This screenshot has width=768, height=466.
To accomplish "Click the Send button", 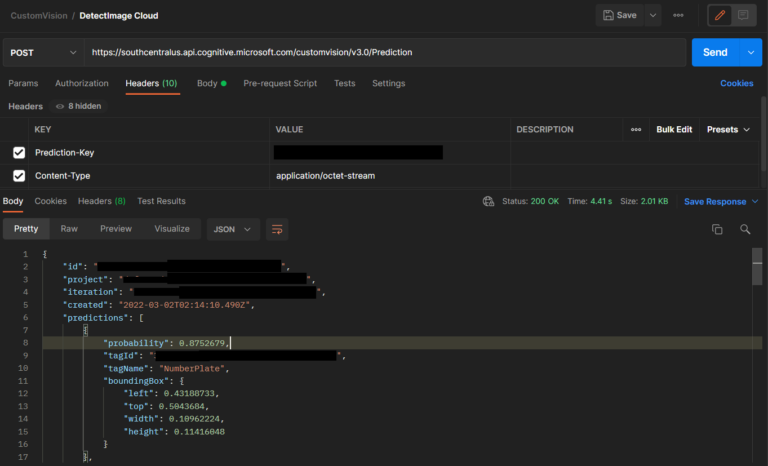I will pos(715,52).
